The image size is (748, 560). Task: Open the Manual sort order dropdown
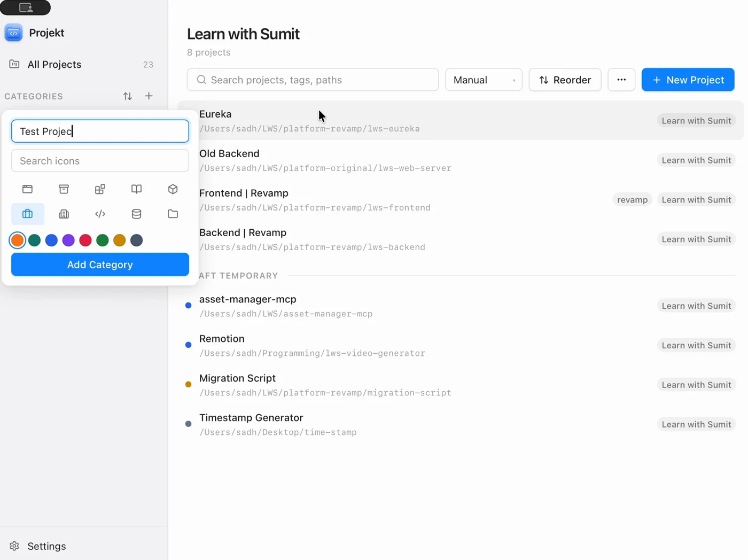[x=484, y=80]
